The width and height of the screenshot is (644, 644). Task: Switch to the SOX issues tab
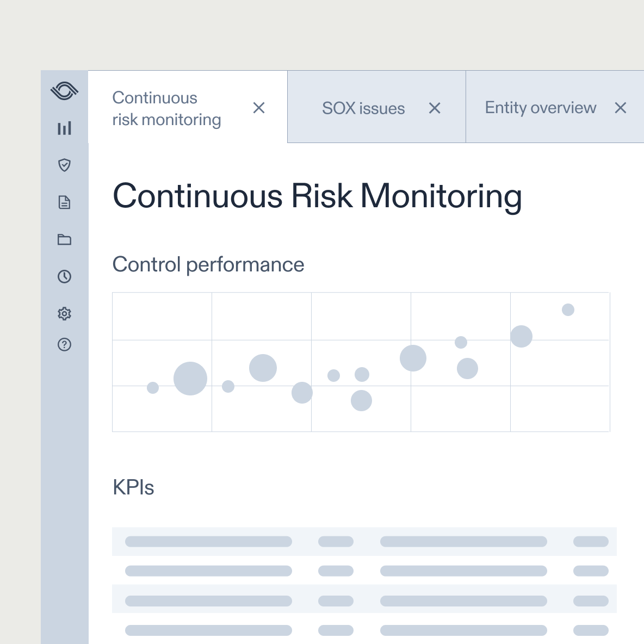363,108
